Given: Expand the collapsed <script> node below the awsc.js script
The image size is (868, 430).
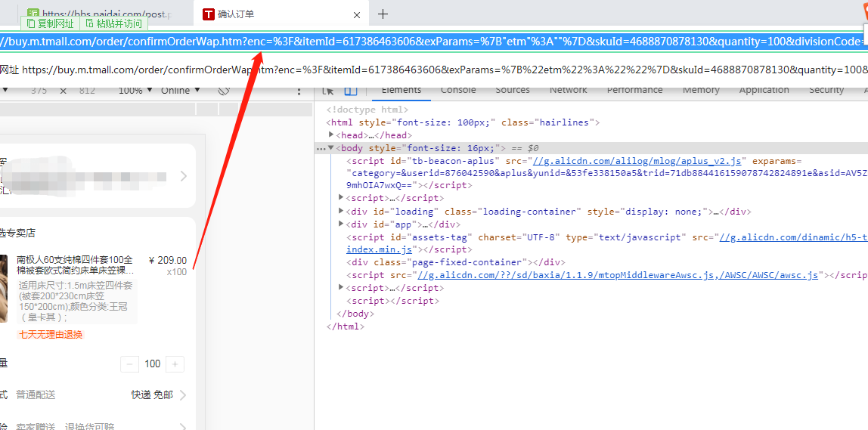Looking at the screenshot, I should [x=341, y=288].
